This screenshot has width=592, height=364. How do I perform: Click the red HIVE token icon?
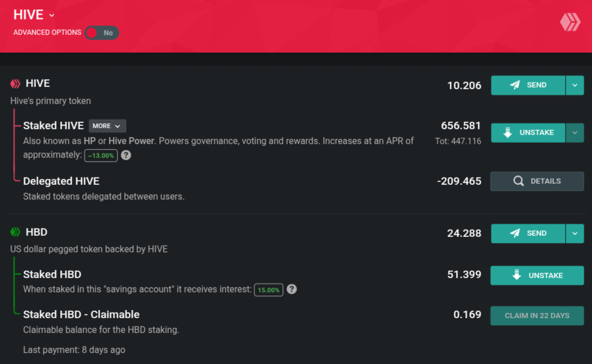pyautogui.click(x=15, y=84)
